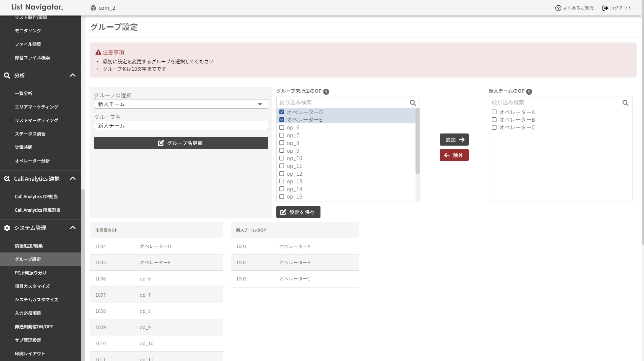
Task: Click search icon in unassigned OP filter
Action: 413,103
